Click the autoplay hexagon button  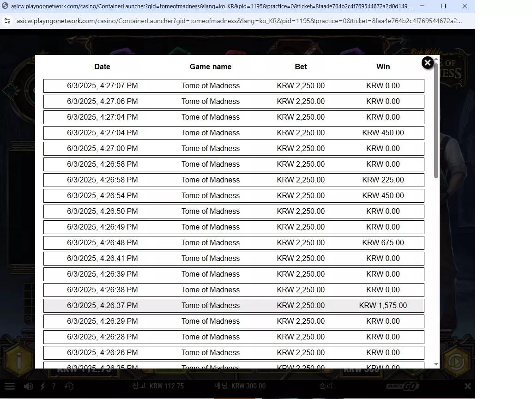(456, 362)
